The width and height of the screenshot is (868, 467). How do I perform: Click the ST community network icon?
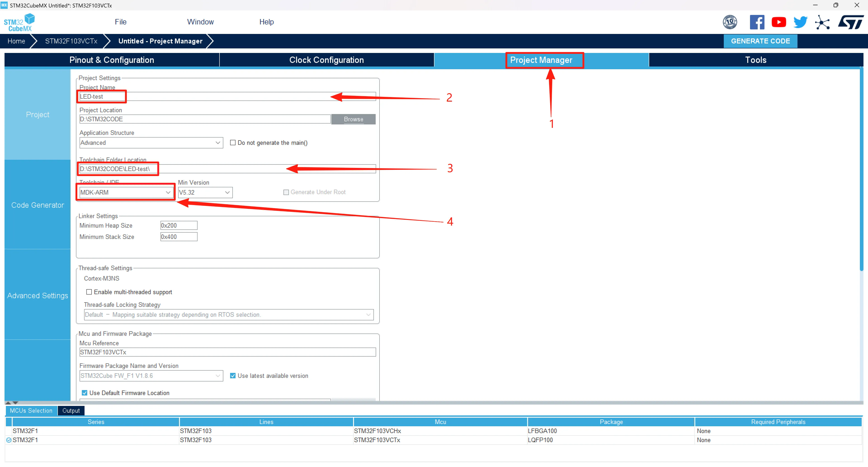(x=822, y=23)
